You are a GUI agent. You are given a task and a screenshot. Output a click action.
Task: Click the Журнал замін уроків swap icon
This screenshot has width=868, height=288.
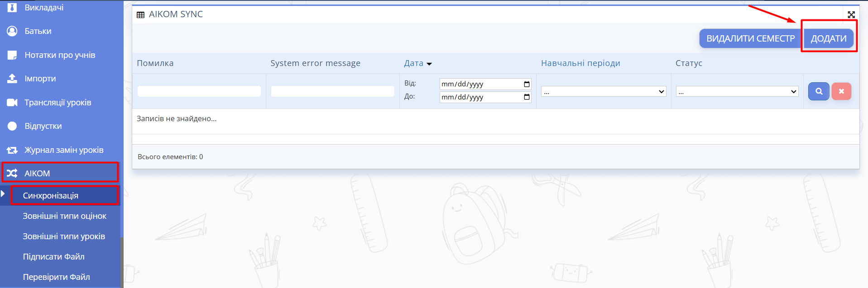[x=12, y=150]
